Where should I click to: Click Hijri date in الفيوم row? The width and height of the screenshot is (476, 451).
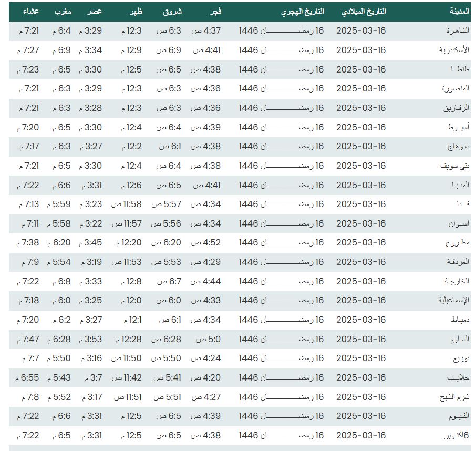(281, 416)
